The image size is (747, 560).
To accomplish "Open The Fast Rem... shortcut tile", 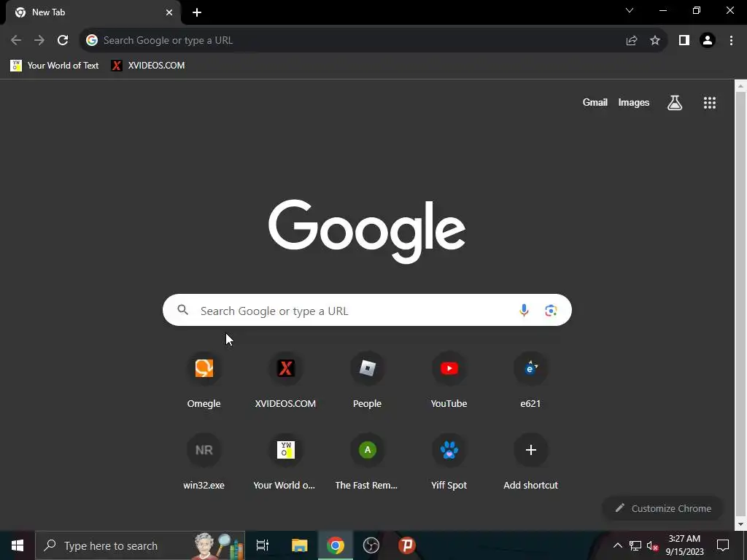I will (368, 463).
